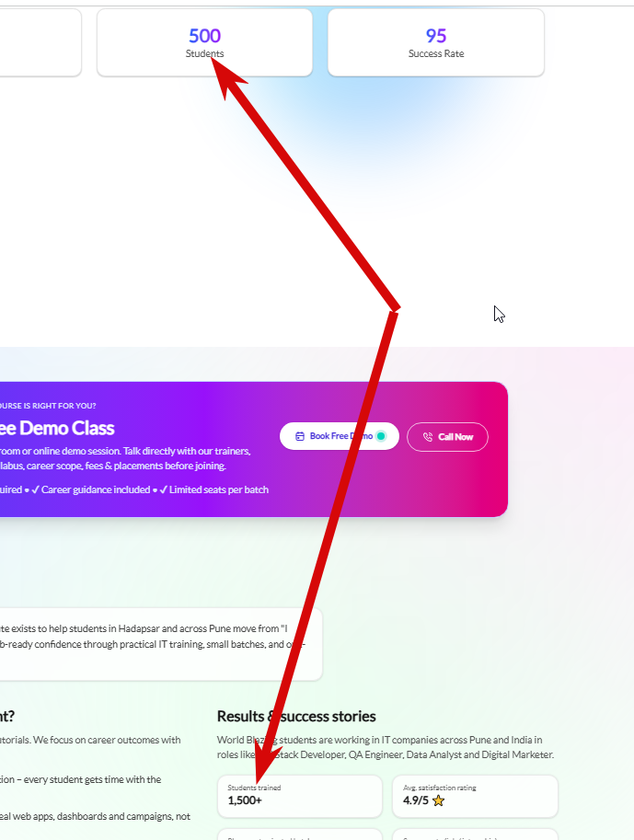This screenshot has height=840, width=634.
Task: Click the teal dot on Book Free Demo
Action: (381, 436)
